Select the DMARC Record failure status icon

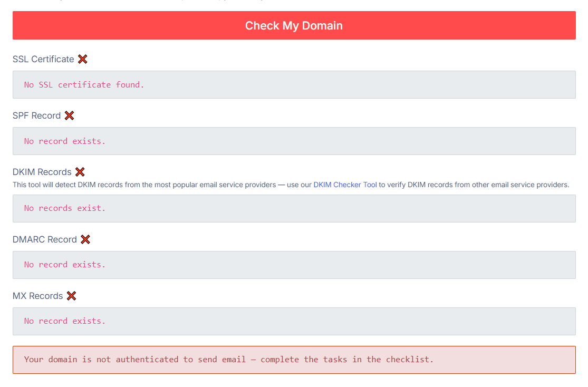86,239
